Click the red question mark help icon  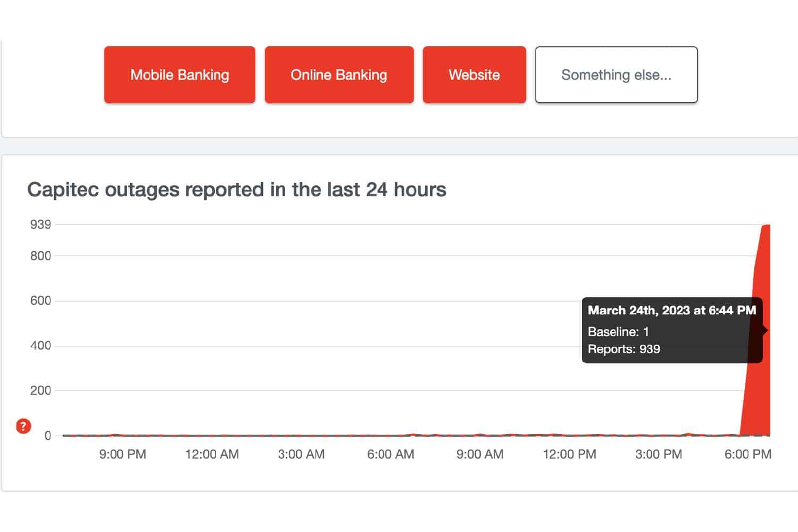23,426
